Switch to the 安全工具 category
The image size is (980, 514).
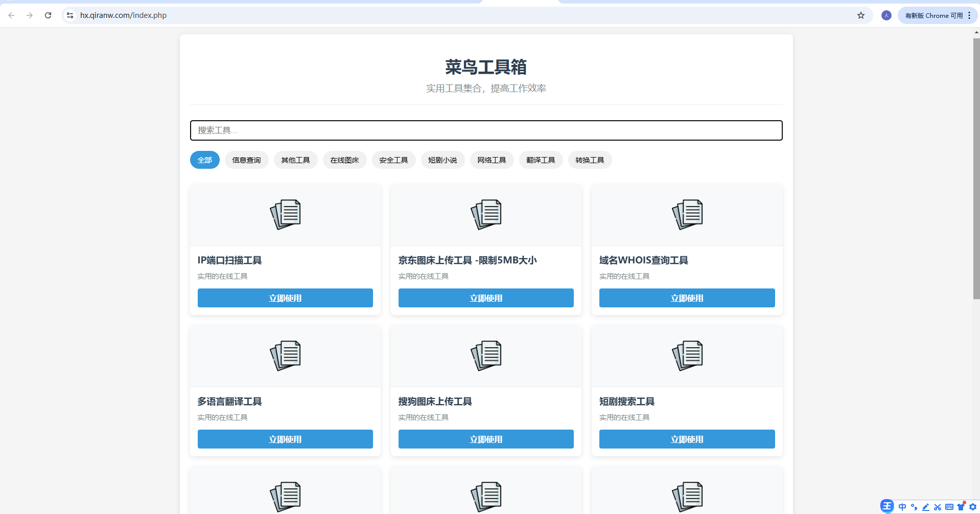pyautogui.click(x=393, y=160)
